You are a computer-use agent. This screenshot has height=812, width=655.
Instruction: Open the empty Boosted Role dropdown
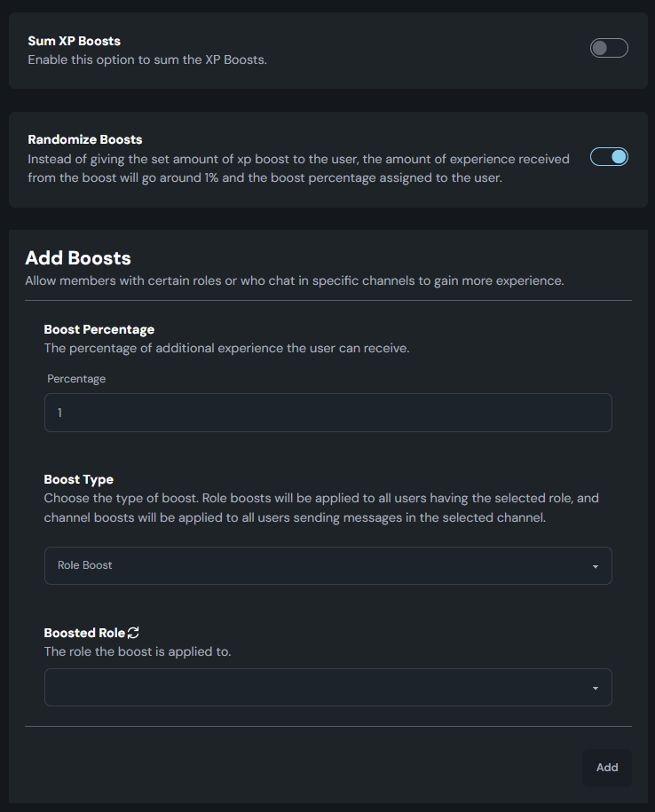tap(327, 687)
